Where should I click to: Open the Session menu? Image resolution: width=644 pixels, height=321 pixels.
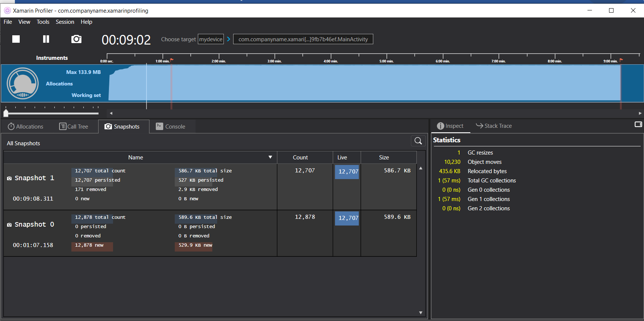coord(65,22)
